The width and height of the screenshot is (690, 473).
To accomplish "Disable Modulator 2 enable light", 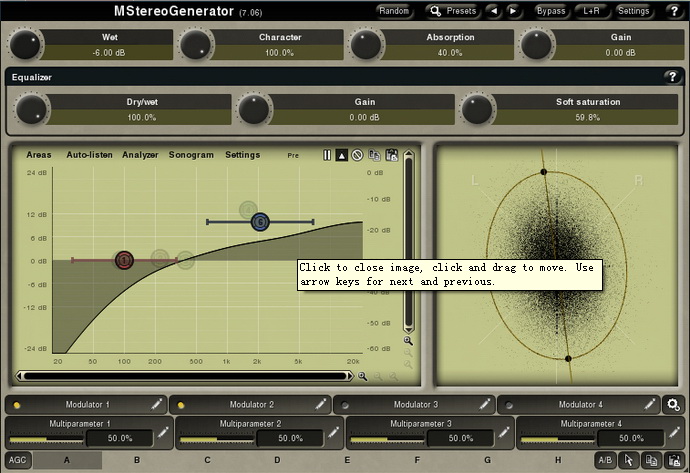I will (x=181, y=405).
